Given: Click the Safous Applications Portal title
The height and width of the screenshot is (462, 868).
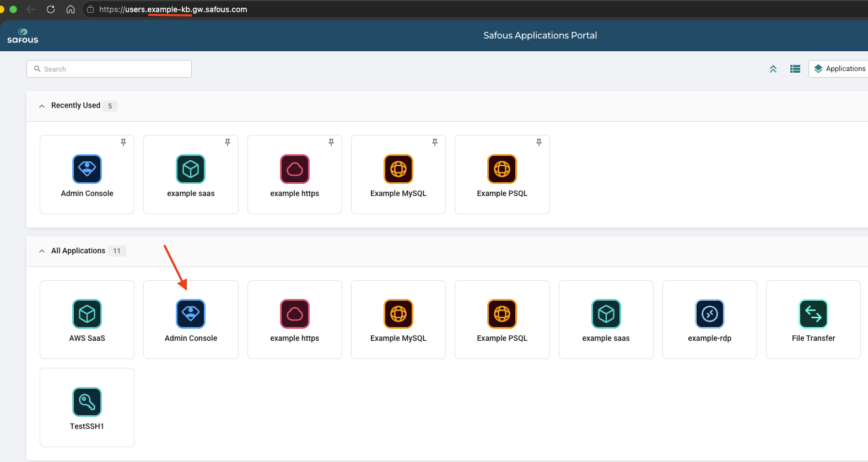Looking at the screenshot, I should 540,35.
